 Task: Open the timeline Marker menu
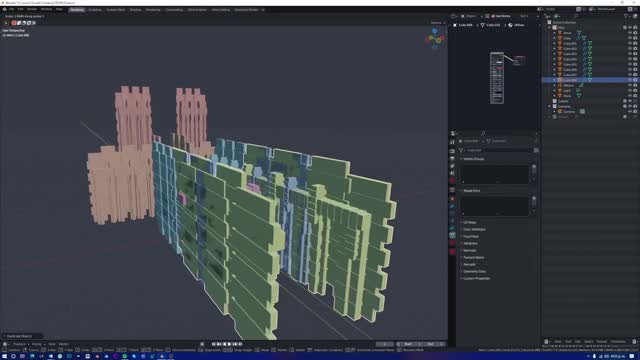click(x=64, y=344)
